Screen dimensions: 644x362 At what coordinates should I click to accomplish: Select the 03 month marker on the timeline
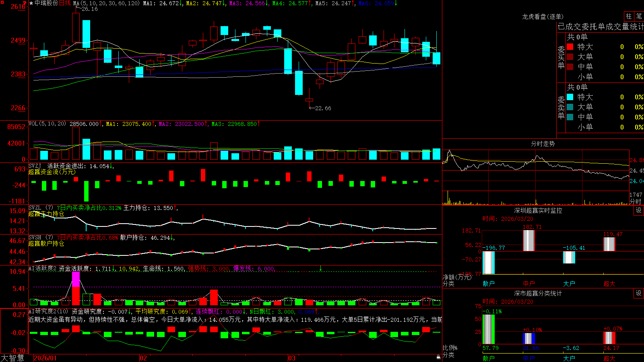click(x=292, y=358)
